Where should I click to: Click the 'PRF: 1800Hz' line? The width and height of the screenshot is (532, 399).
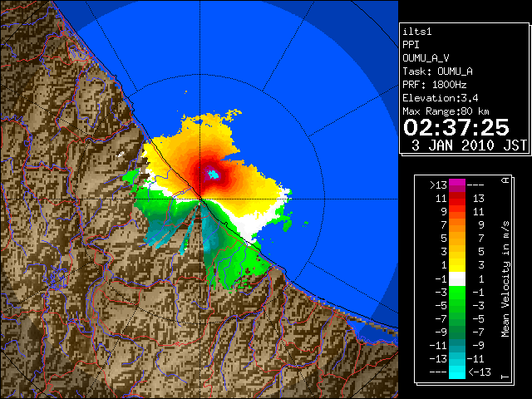(x=434, y=85)
